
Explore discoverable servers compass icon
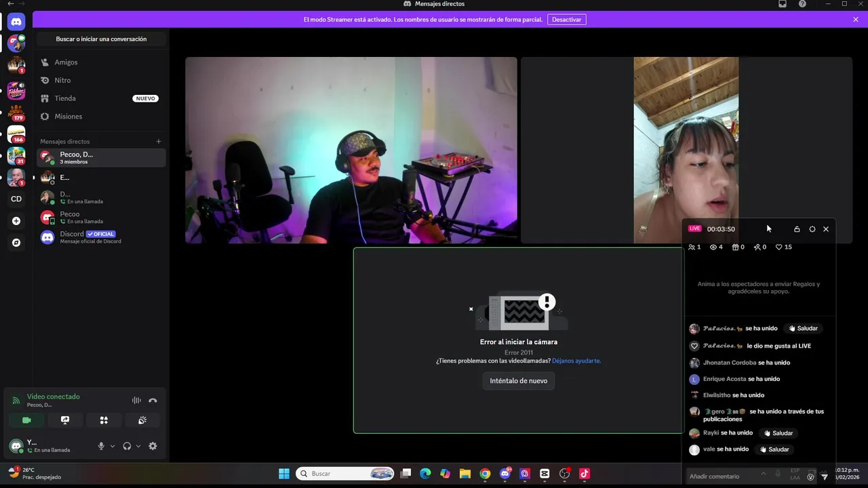pos(16,243)
